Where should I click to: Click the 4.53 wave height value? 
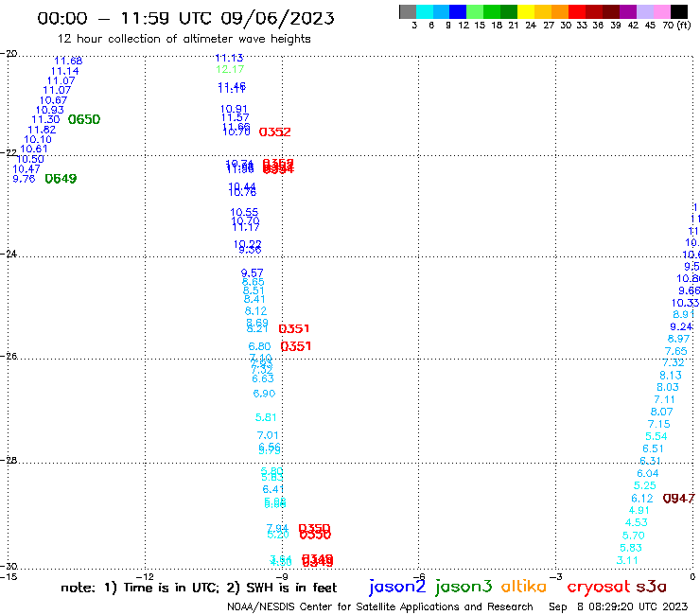pyautogui.click(x=637, y=522)
